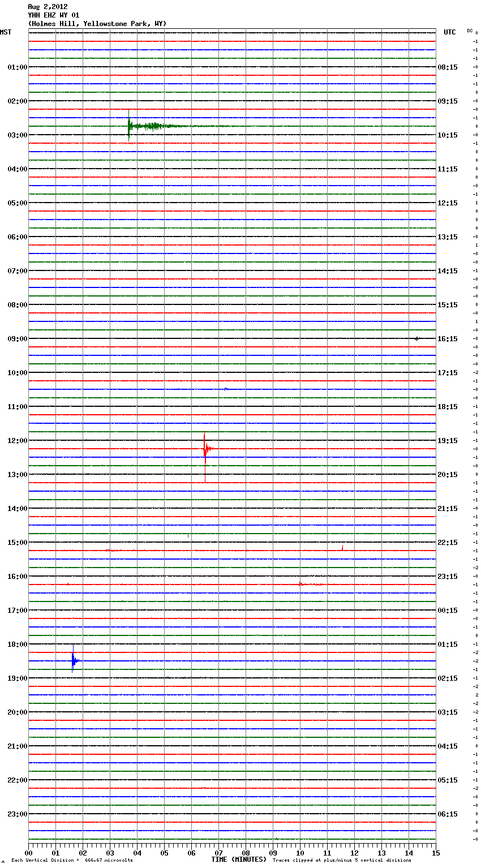This screenshot has width=481, height=868.
Task: Click the '07:00' MST hour label
Action: (17, 271)
